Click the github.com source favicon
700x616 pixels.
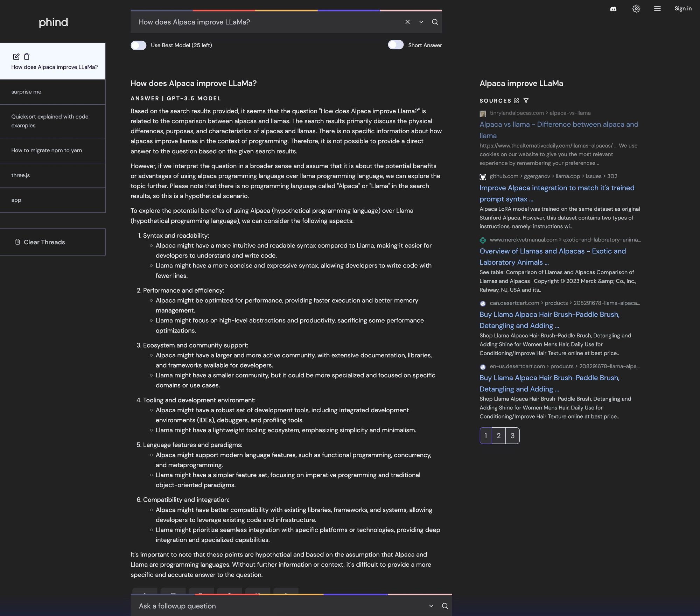pos(483,177)
